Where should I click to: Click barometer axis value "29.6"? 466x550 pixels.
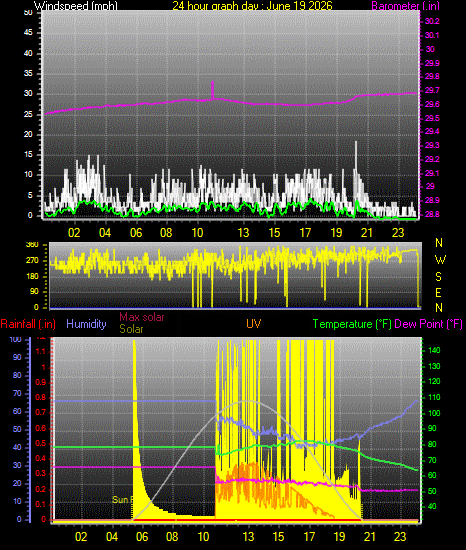[x=432, y=105]
